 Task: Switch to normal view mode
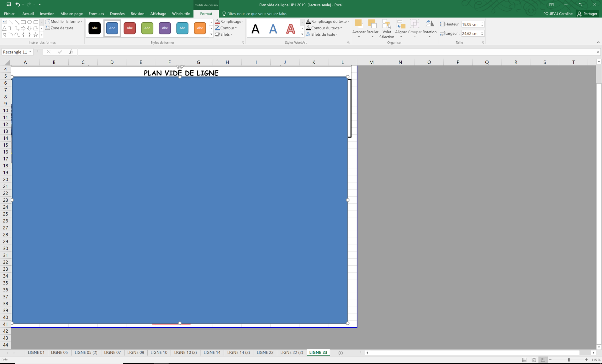pyautogui.click(x=524, y=360)
